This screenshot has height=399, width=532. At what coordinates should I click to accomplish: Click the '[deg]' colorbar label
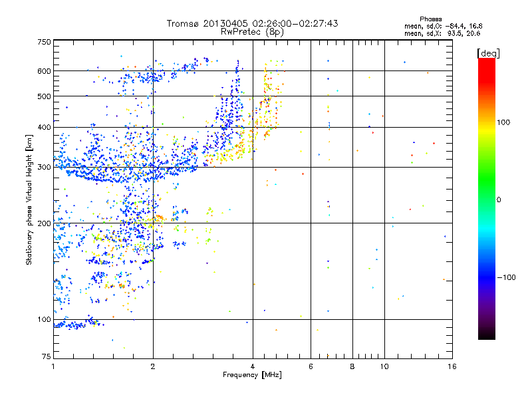point(488,53)
